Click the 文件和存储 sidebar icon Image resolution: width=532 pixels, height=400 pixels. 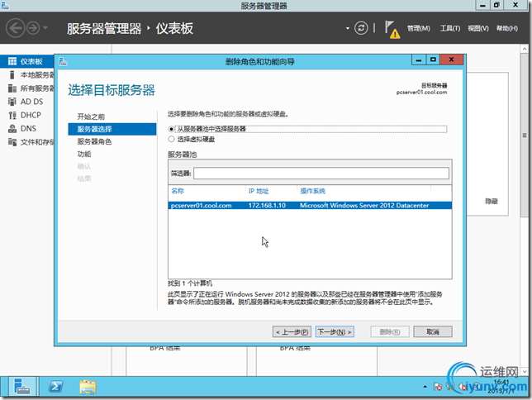click(x=12, y=142)
